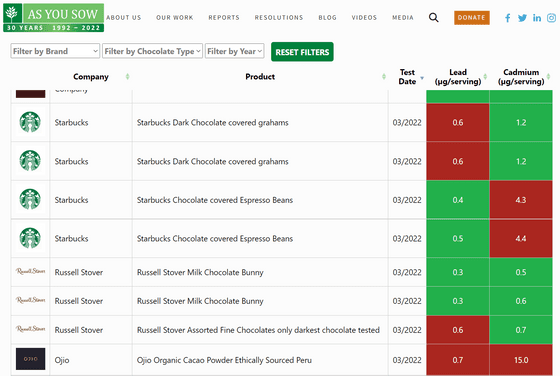Open the About Us menu
Image resolution: width=560 pixels, height=376 pixels.
click(x=124, y=17)
